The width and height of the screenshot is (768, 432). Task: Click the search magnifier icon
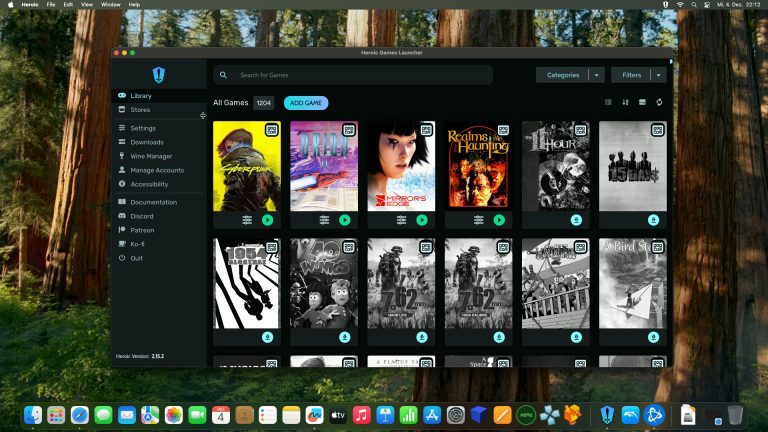[223, 75]
